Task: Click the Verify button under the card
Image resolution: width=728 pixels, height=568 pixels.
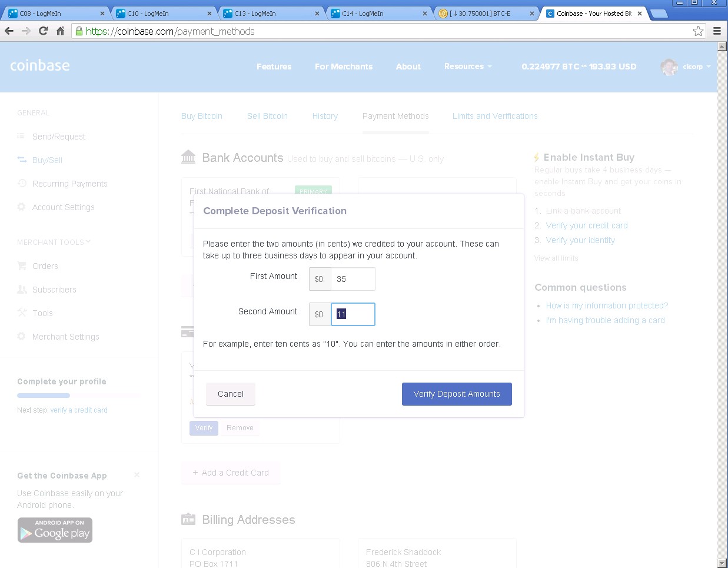Action: [x=204, y=428]
